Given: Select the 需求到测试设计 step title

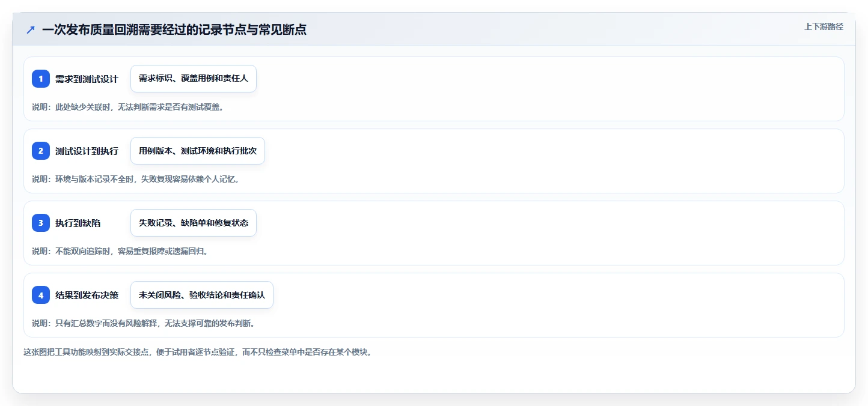Looking at the screenshot, I should (87, 79).
